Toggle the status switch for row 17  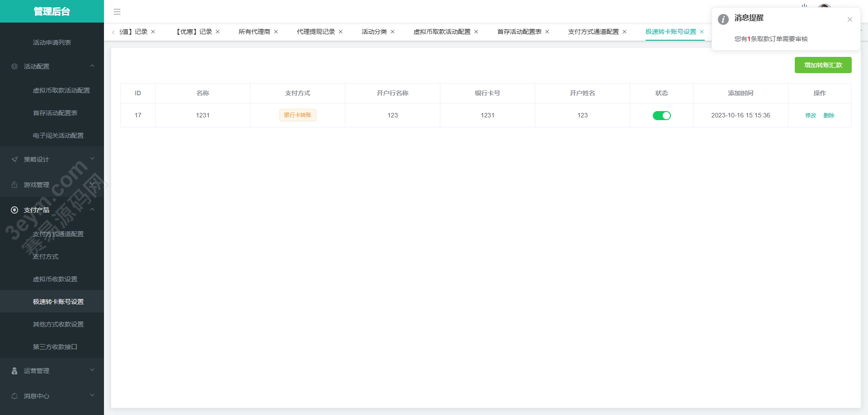pyautogui.click(x=661, y=116)
